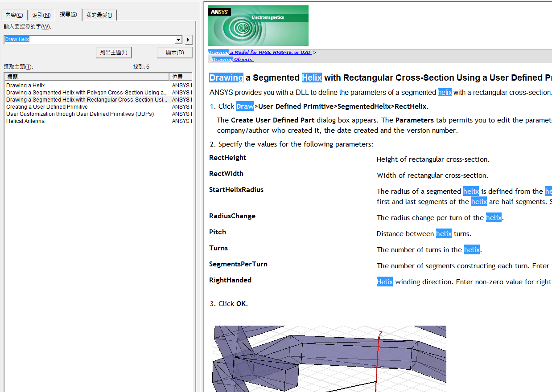Click the RightHanded parameter name

230,280
